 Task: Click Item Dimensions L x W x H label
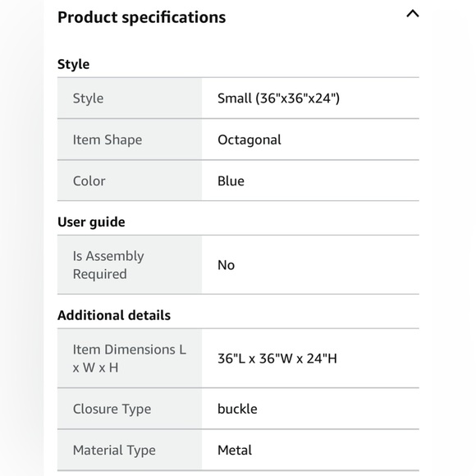(130, 359)
